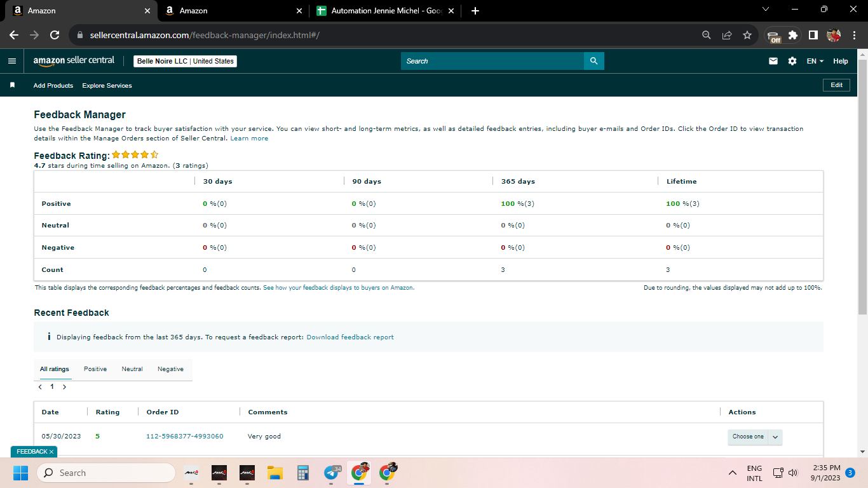Click the 'Very good' comment text
The height and width of the screenshot is (488, 868).
click(x=264, y=437)
